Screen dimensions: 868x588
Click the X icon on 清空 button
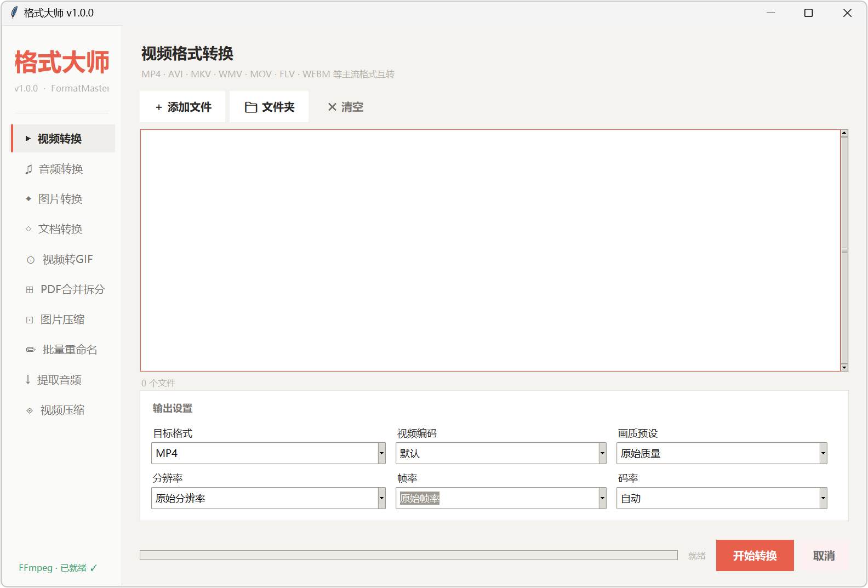tap(332, 107)
